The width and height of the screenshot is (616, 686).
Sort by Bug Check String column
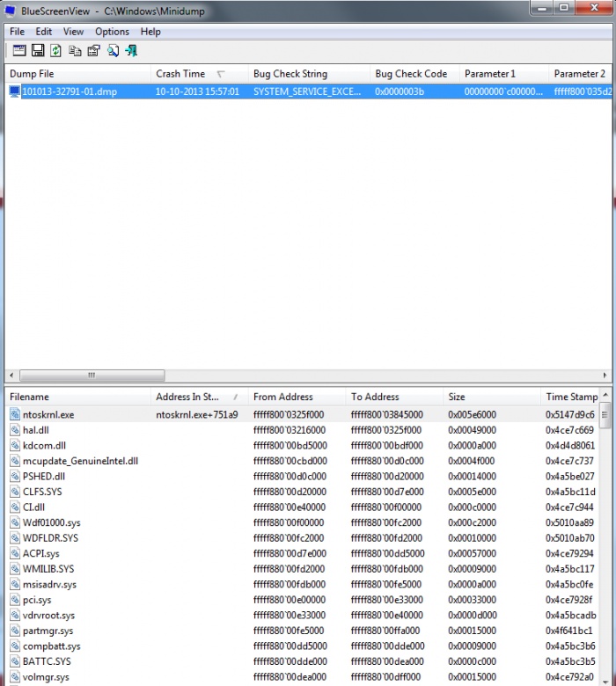click(x=309, y=74)
